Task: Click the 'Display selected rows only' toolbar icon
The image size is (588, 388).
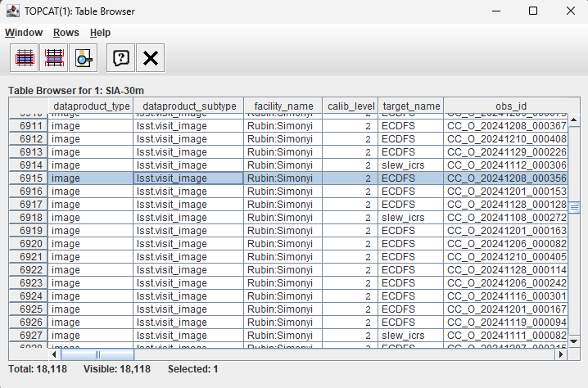Action: (25, 58)
